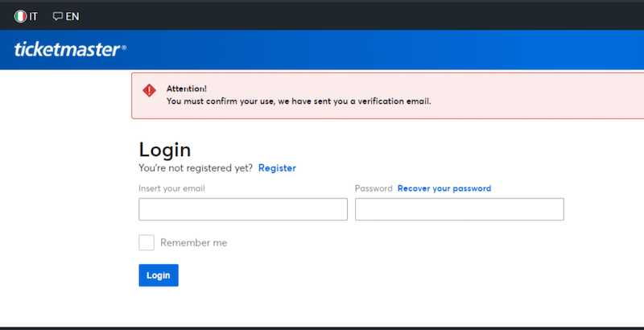Click the "Password" field label
Viewport: 644px width, 330px height.
(x=373, y=188)
